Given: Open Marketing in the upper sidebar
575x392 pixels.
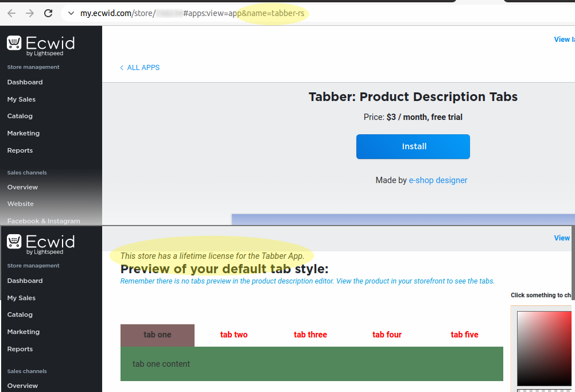Looking at the screenshot, I should pyautogui.click(x=24, y=133).
